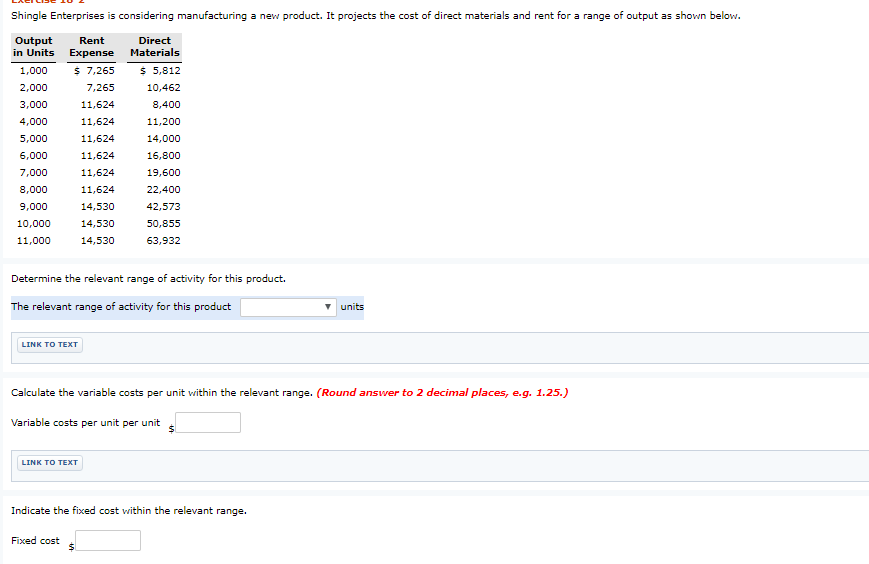Select the Direct Materials column header
Viewport: 869px width, 564px height.
point(155,47)
